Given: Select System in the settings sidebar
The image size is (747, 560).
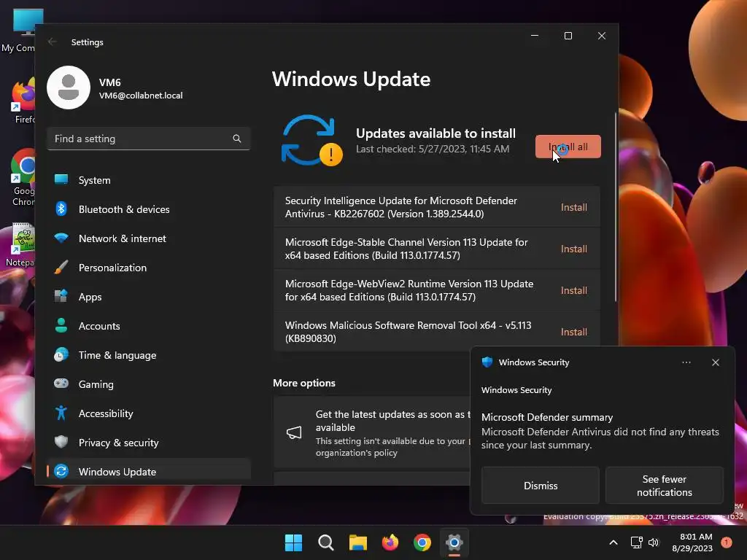Looking at the screenshot, I should (149, 180).
